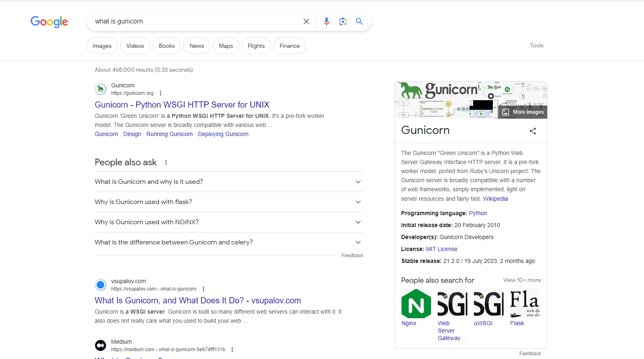Open search by image camera icon
This screenshot has height=359, width=644.
coord(343,21)
